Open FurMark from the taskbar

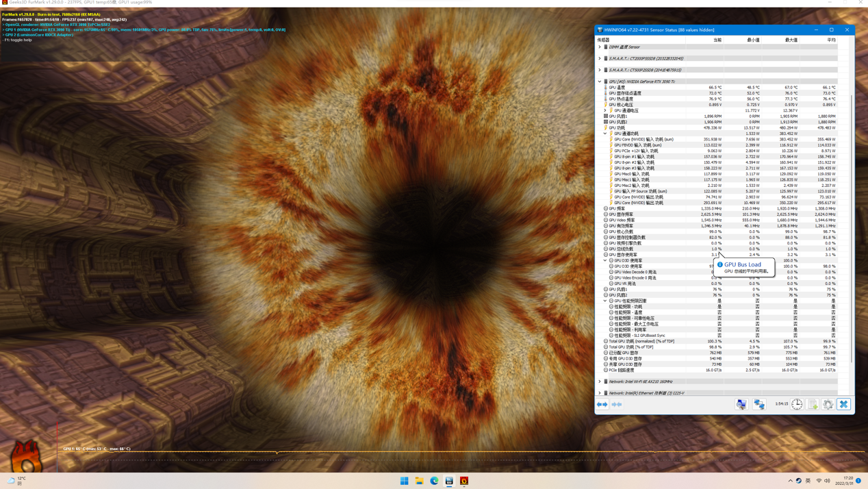coord(464,481)
